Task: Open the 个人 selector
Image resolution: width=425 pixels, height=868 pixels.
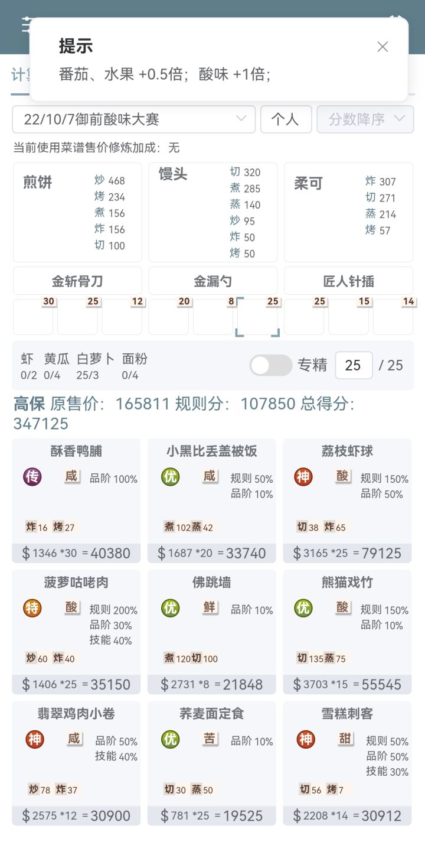Action: pyautogui.click(x=286, y=119)
